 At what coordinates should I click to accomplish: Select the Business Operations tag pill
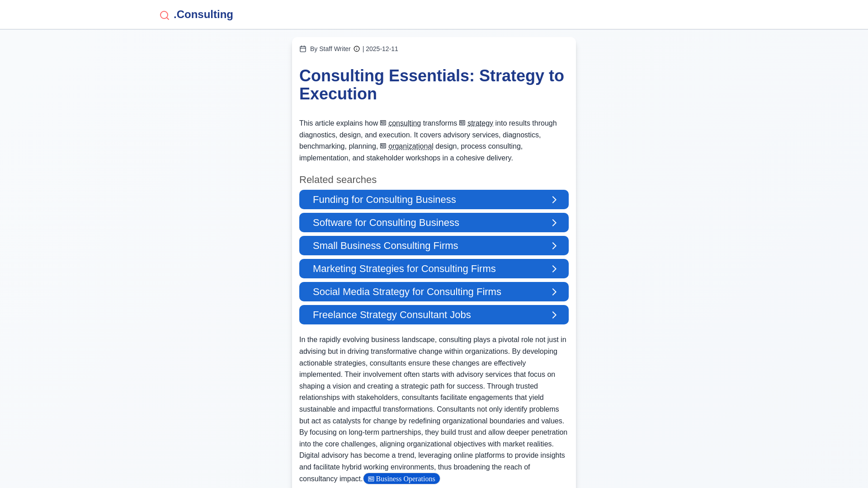tap(401, 479)
